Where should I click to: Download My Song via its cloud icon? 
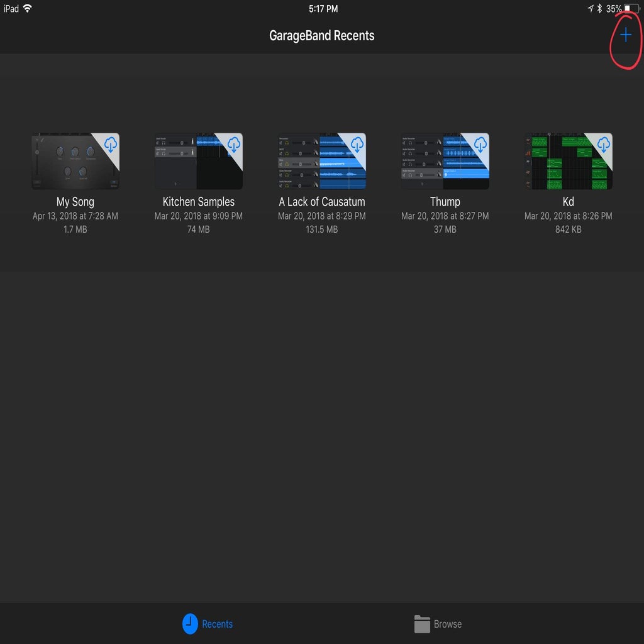(111, 145)
